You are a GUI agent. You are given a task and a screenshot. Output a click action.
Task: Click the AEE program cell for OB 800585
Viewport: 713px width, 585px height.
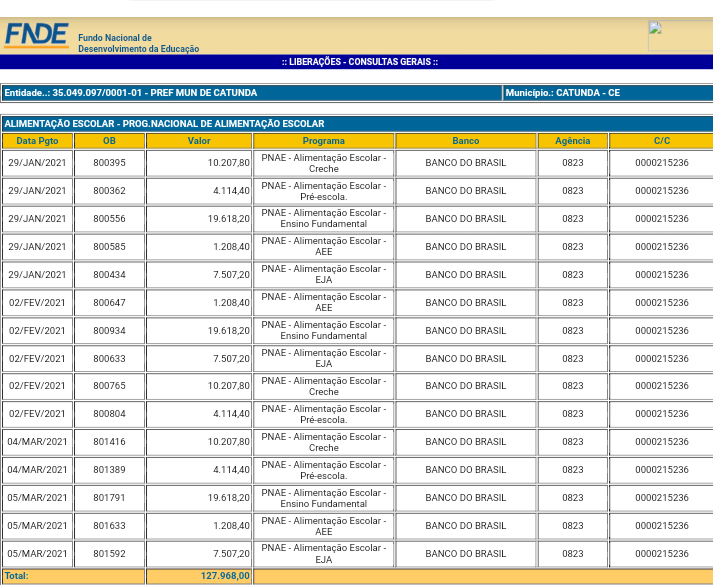point(323,246)
